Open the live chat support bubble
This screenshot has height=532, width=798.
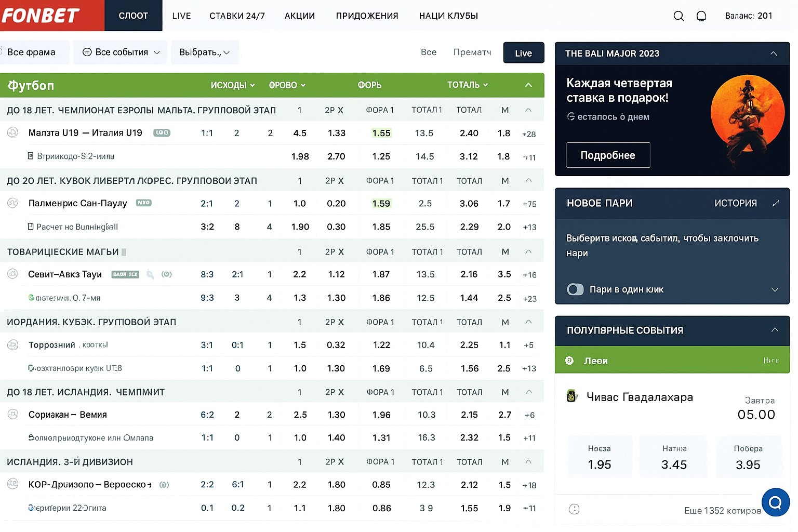point(775,502)
